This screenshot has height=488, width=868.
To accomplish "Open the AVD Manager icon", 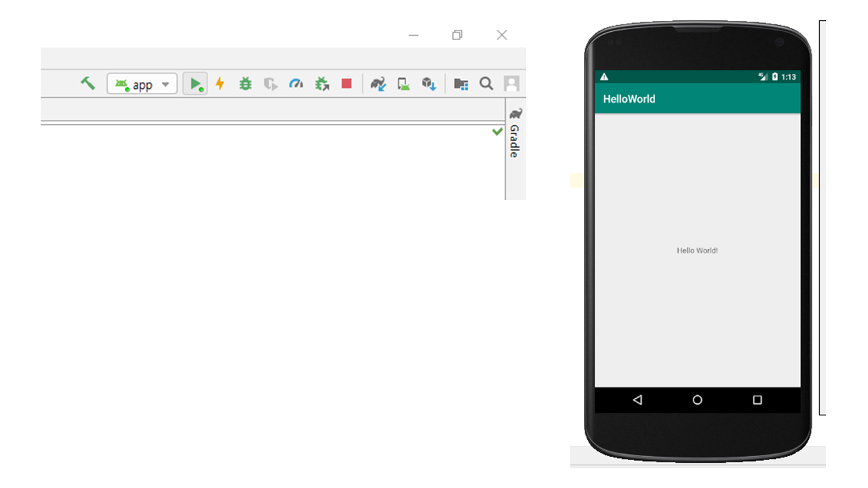I will 403,84.
